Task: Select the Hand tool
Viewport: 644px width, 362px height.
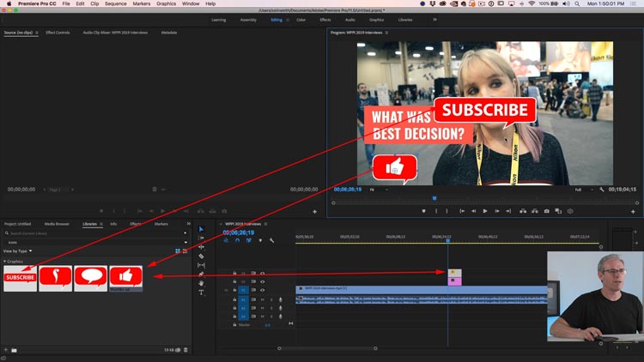Action: pos(201,283)
